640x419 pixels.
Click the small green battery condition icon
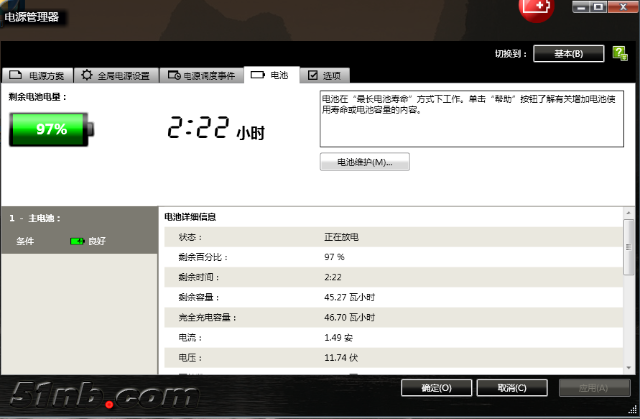[77, 241]
